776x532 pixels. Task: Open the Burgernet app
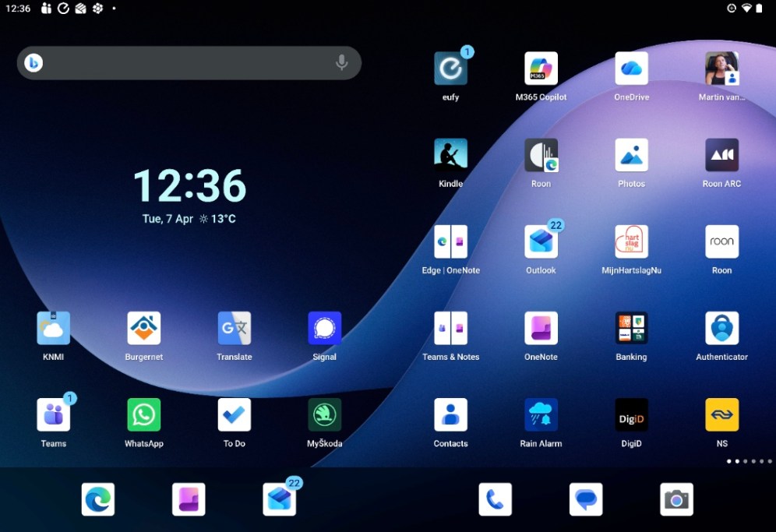[144, 329]
